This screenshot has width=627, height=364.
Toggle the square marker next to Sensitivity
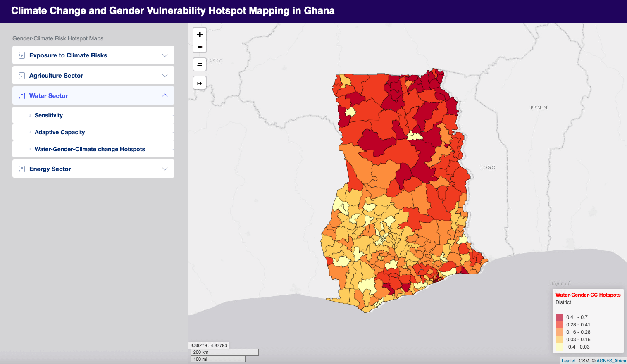click(x=30, y=115)
